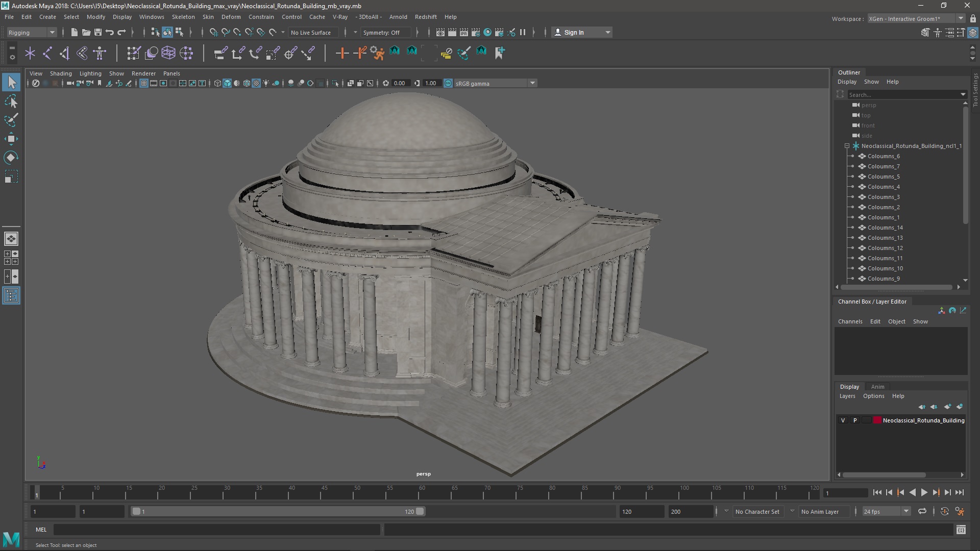Open the No Anim Layer dropdown arrow
The height and width of the screenshot is (551, 980).
[792, 511]
